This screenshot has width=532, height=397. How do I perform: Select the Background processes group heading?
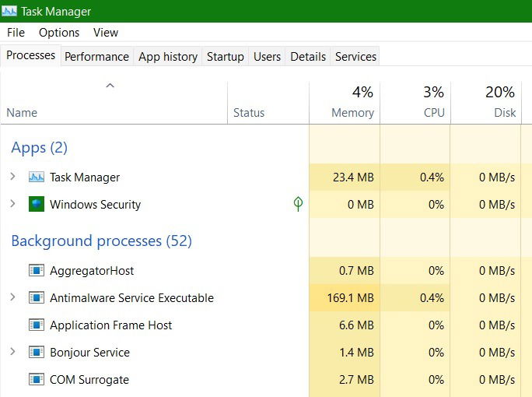(101, 241)
